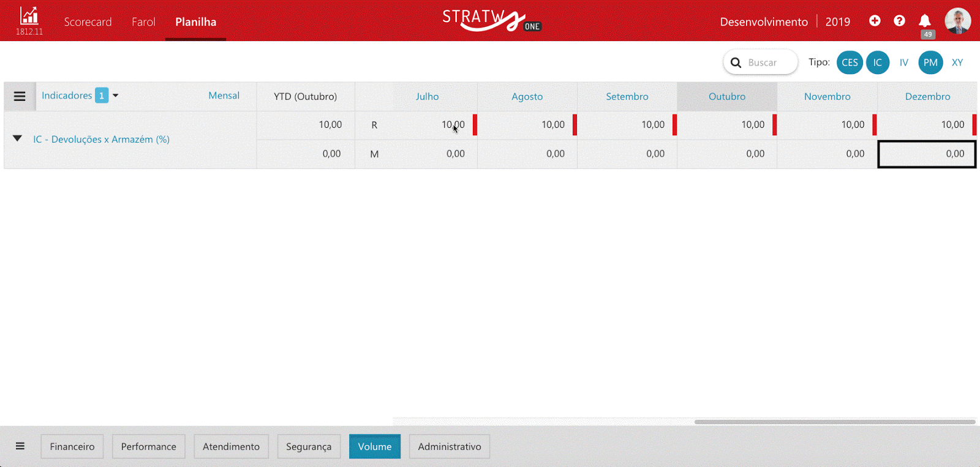This screenshot has width=980, height=467.
Task: Toggle the CES type filter
Action: (x=850, y=62)
